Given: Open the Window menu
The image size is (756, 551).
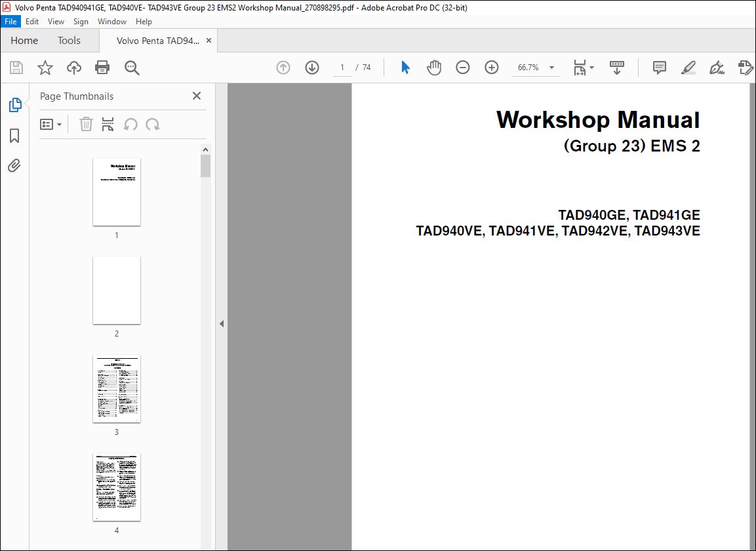Looking at the screenshot, I should tap(112, 22).
